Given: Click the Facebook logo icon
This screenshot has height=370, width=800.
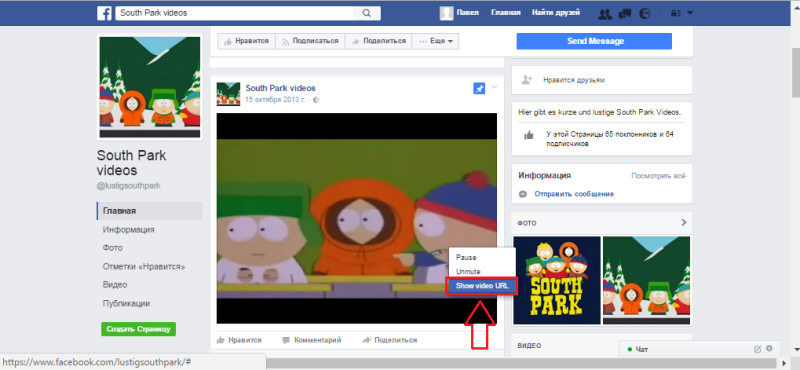Looking at the screenshot, I should (104, 13).
